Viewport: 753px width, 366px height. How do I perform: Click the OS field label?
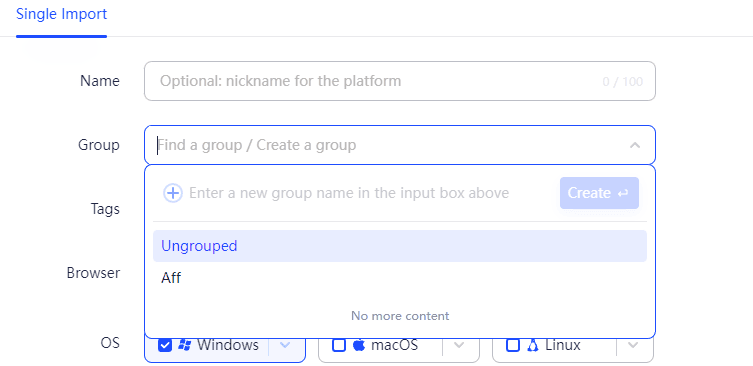(110, 343)
